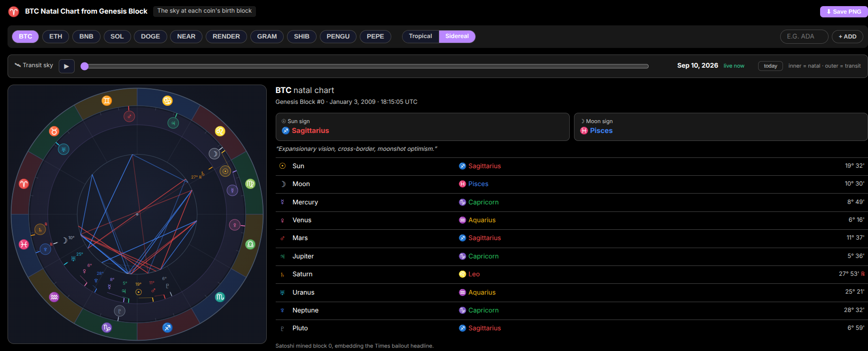Focus the E.G. ADA coin input field
The width and height of the screenshot is (868, 351).
(804, 37)
